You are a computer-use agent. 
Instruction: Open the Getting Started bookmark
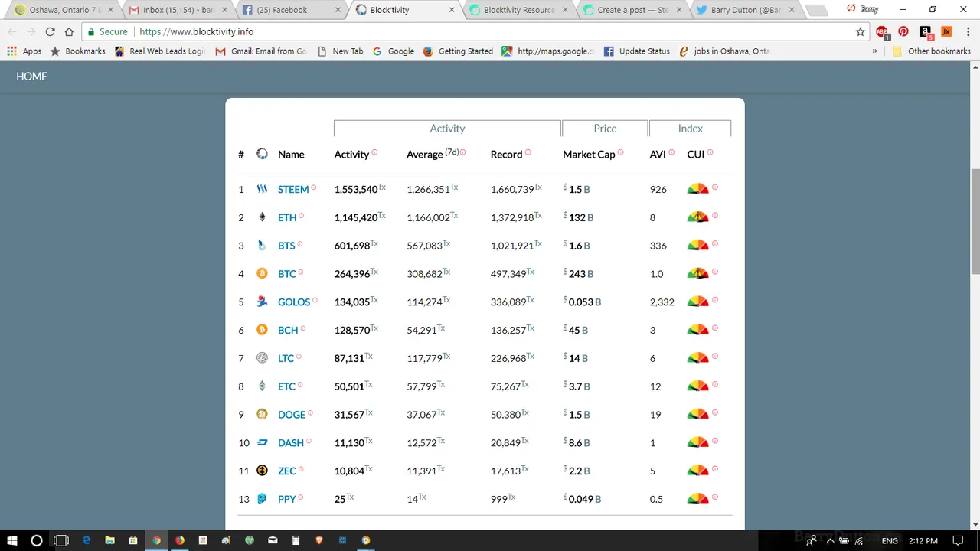(x=458, y=51)
